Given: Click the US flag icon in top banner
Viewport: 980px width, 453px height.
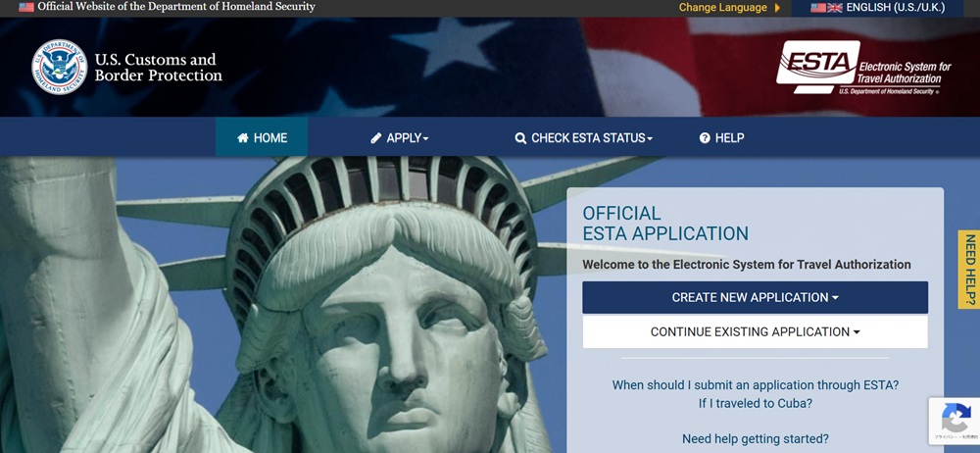Looking at the screenshot, I should click(x=26, y=7).
